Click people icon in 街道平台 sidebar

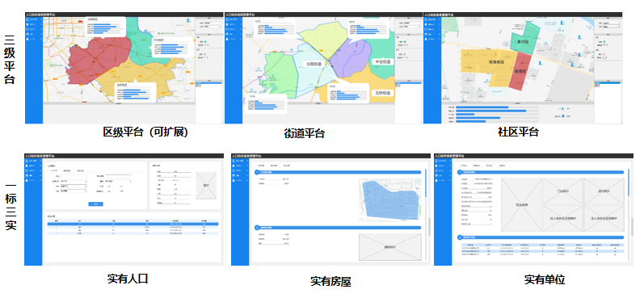(x=227, y=19)
